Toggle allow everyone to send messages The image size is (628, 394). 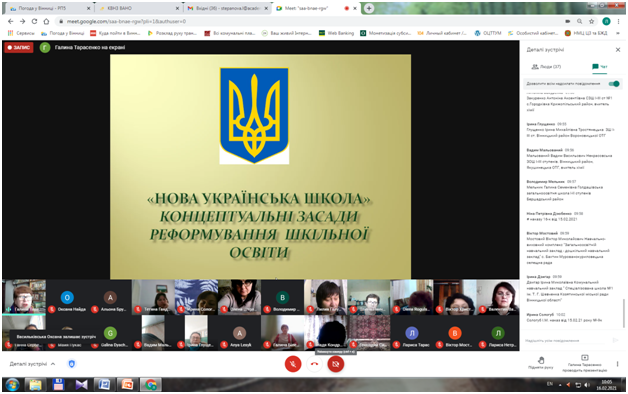pos(614,84)
